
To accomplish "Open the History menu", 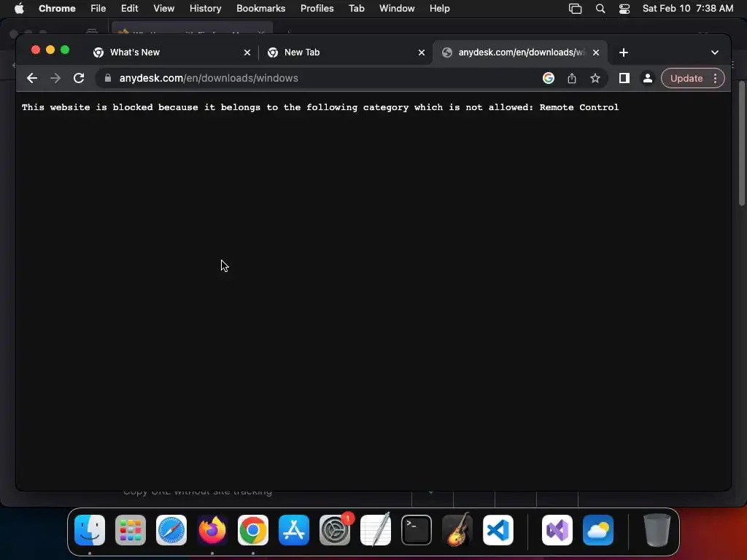I will 205,8.
